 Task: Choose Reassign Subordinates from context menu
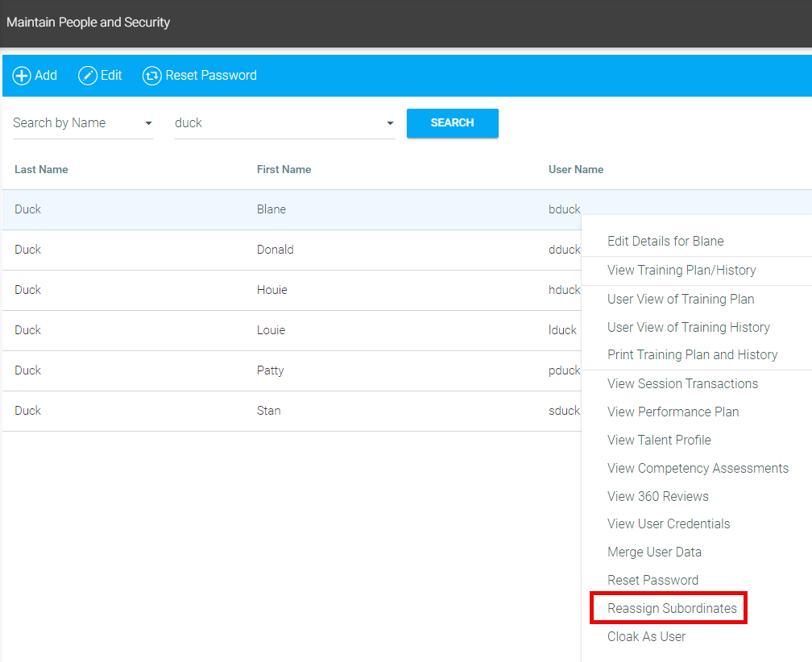pyautogui.click(x=672, y=608)
